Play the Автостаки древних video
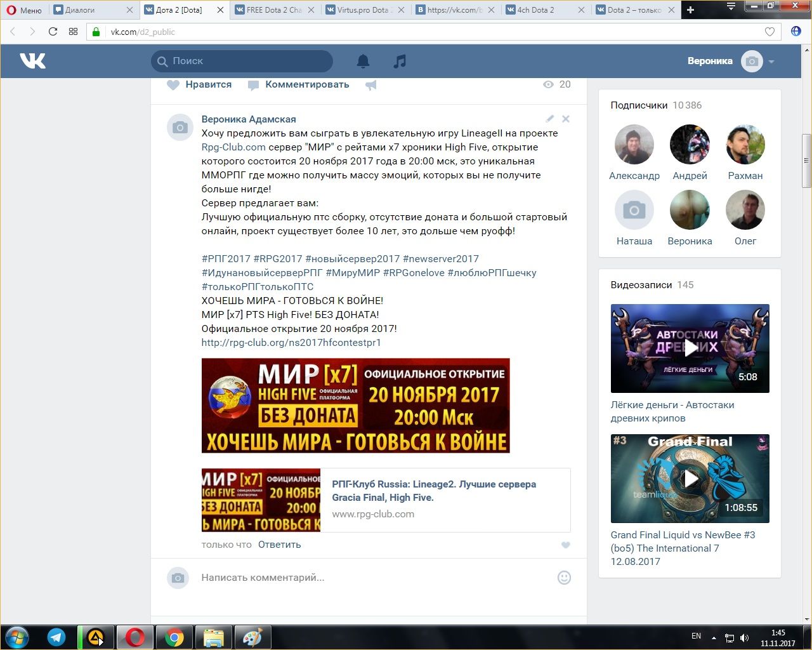This screenshot has height=650, width=812. [x=690, y=348]
